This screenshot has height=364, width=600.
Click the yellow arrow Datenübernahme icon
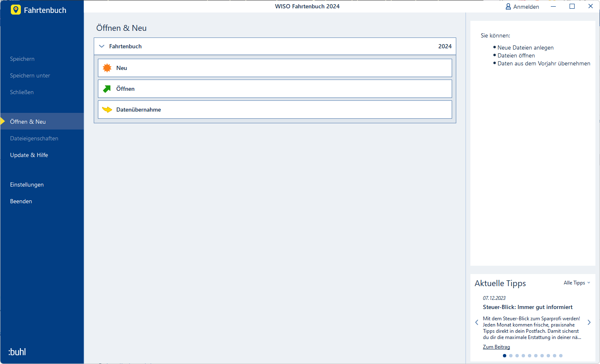(107, 110)
